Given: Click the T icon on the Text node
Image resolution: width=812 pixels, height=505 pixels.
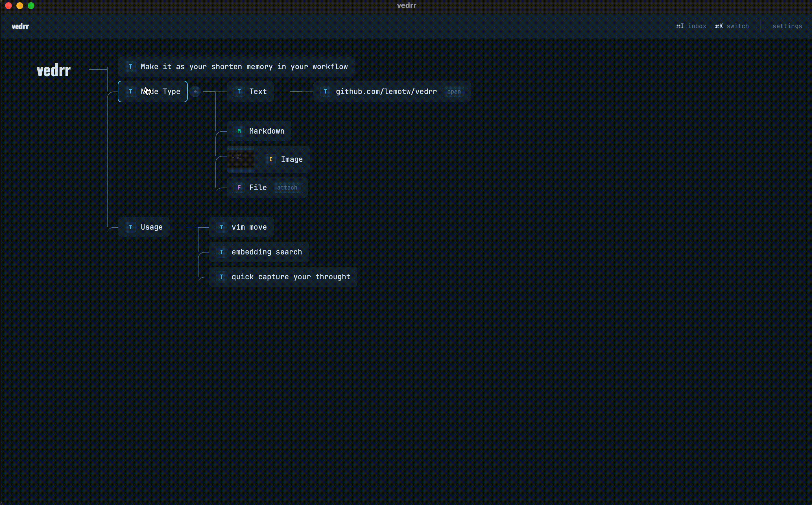Looking at the screenshot, I should coord(239,92).
